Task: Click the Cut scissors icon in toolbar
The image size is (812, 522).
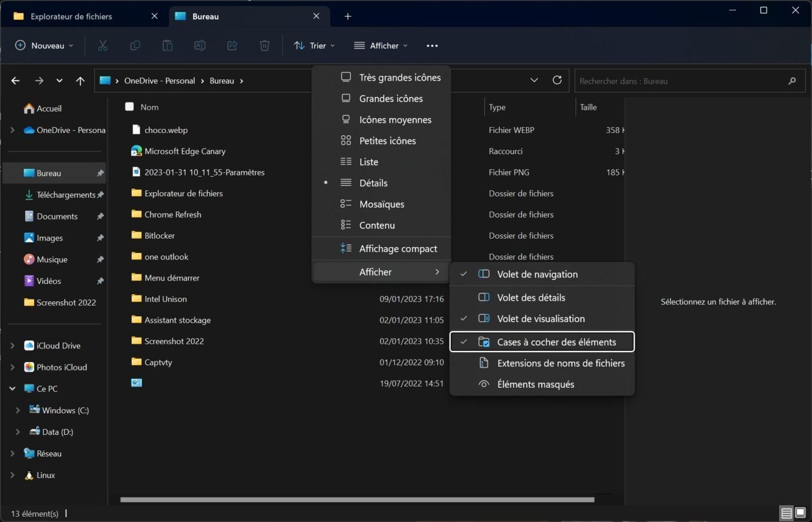Action: coord(103,45)
